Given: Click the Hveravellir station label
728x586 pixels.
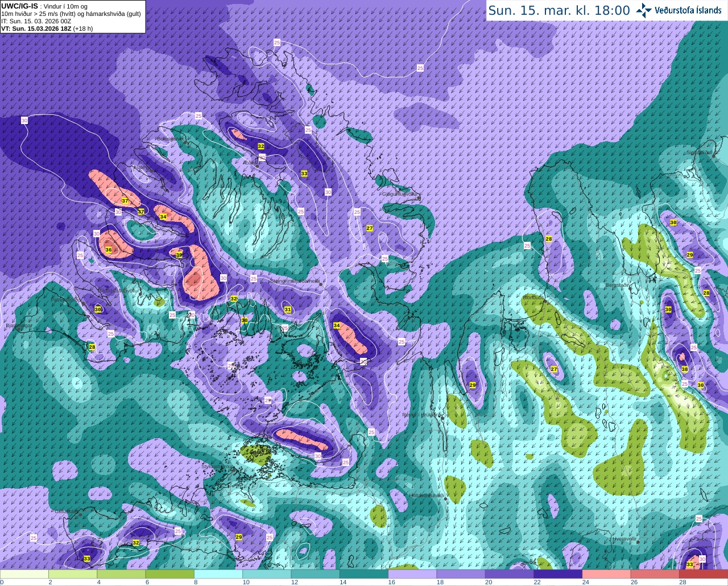Looking at the screenshot, I should pyautogui.click(x=624, y=538).
